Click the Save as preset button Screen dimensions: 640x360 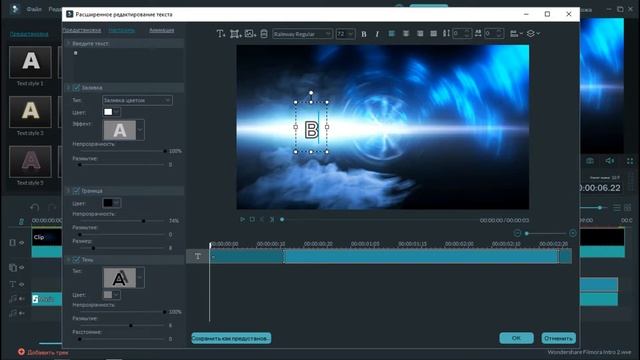pyautogui.click(x=231, y=338)
